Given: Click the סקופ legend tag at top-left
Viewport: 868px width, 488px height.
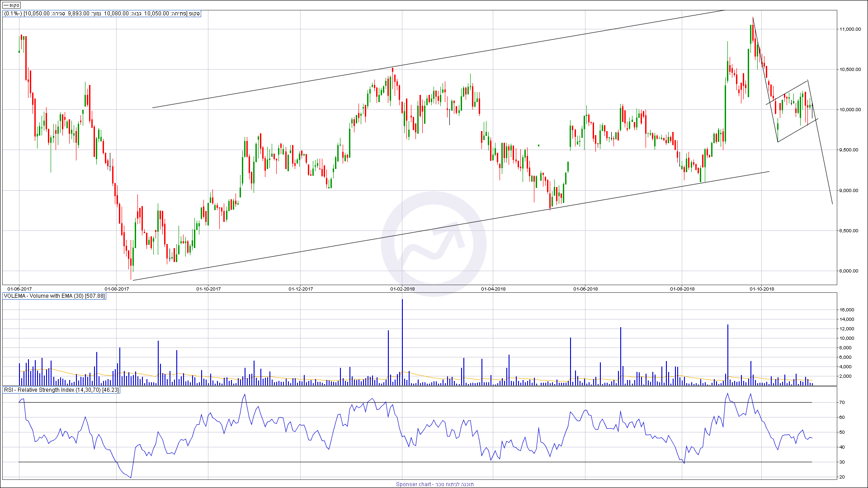Looking at the screenshot, I should point(11,5).
